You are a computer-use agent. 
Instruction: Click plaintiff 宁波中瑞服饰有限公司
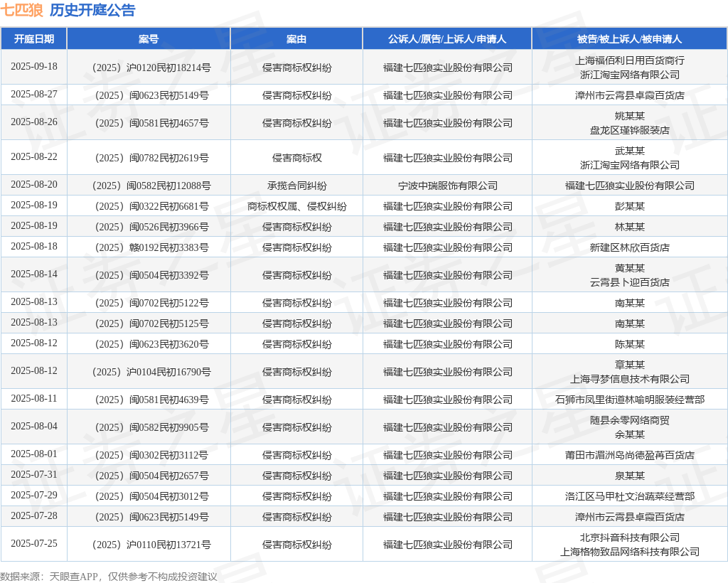tap(448, 186)
